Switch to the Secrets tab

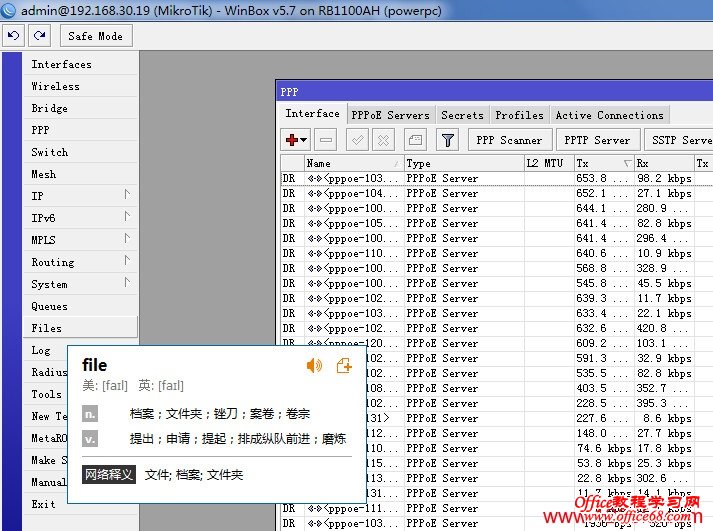(462, 115)
